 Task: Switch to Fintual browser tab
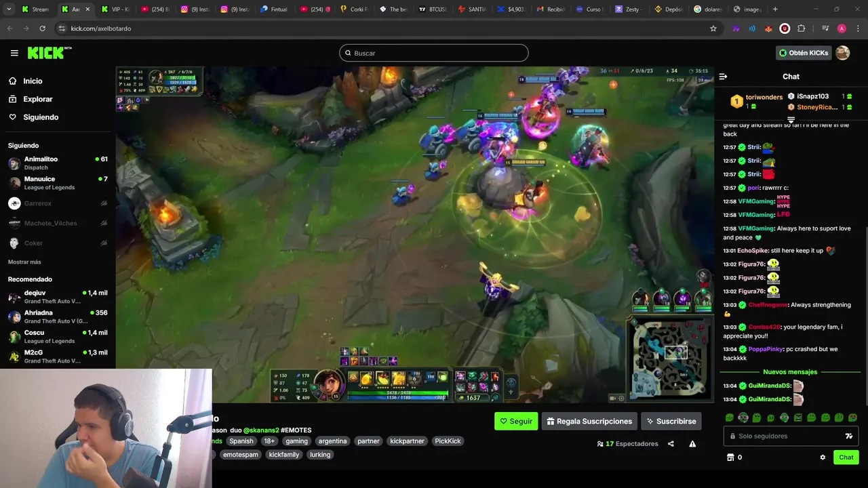tap(275, 9)
